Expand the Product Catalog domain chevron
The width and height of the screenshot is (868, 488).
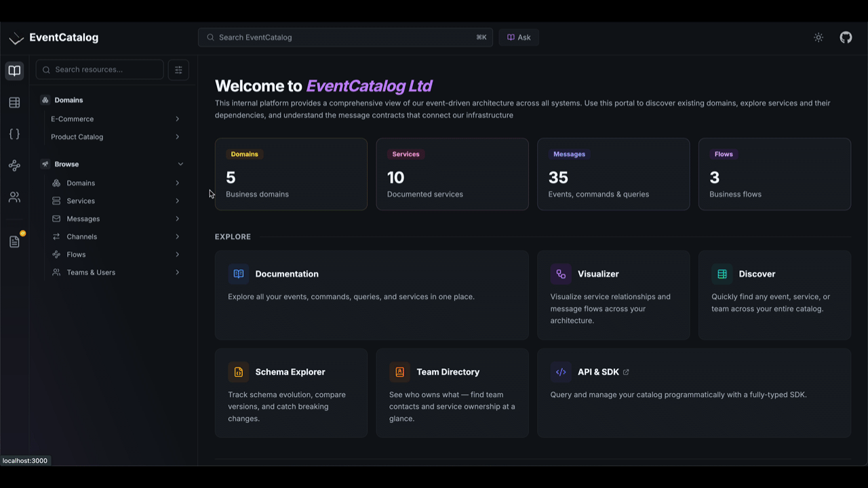click(x=177, y=137)
